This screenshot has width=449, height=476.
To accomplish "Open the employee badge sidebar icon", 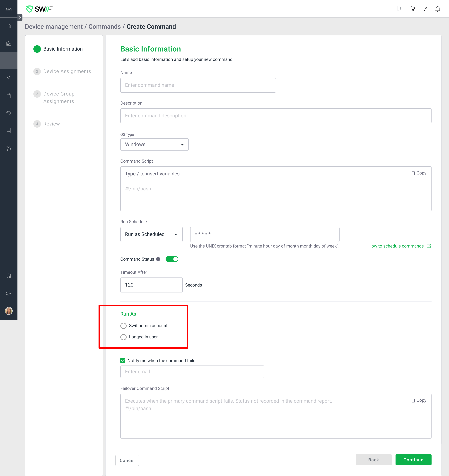I will [x=9, y=43].
